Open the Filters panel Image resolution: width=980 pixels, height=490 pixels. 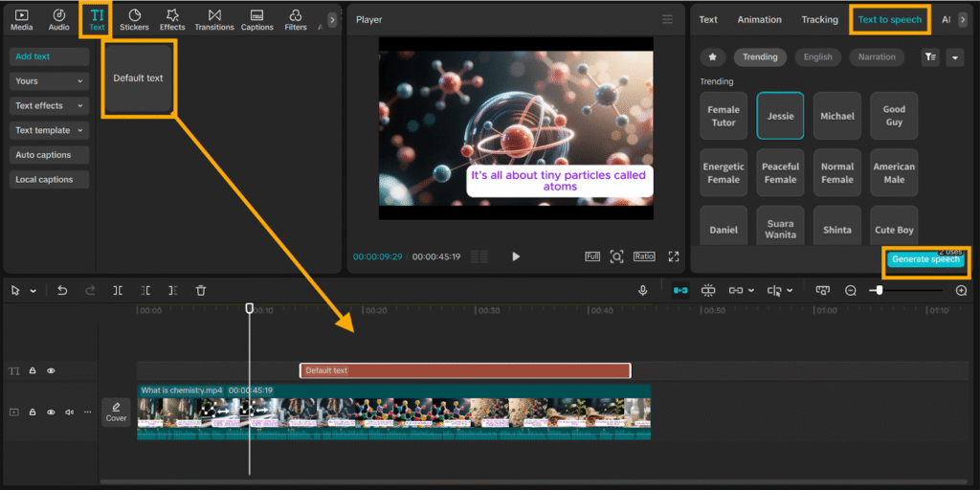296,20
